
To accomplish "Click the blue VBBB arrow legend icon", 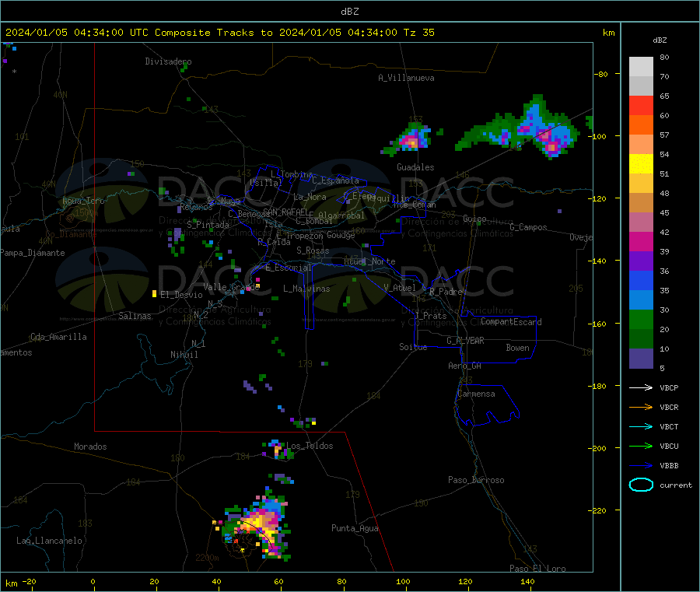I will point(641,465).
